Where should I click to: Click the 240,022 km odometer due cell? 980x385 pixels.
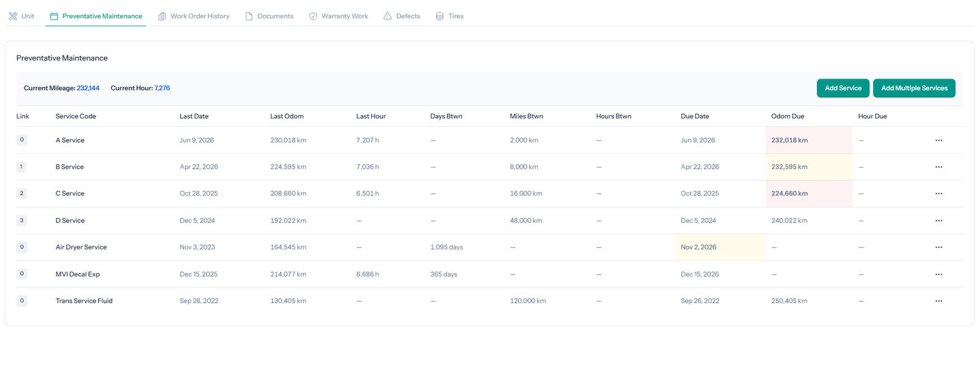point(789,221)
